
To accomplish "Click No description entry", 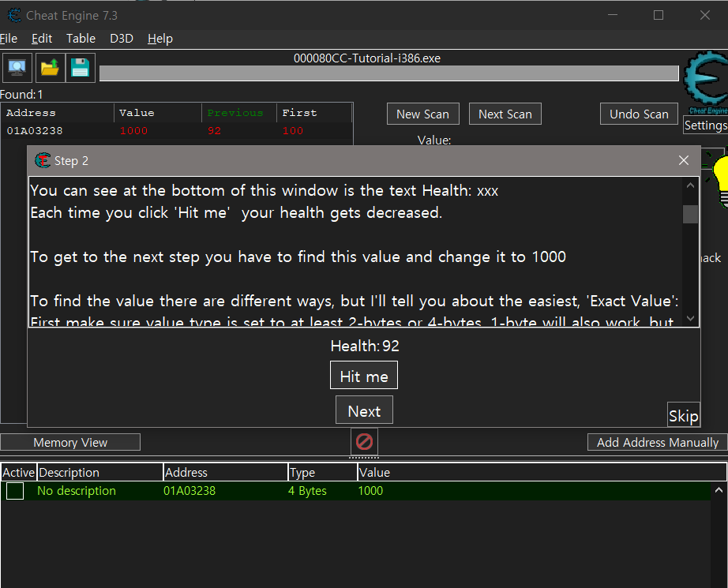I will pyautogui.click(x=77, y=491).
